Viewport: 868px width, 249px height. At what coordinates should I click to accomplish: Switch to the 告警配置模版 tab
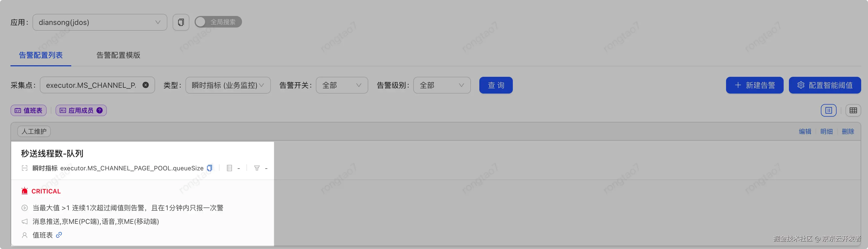pyautogui.click(x=118, y=55)
